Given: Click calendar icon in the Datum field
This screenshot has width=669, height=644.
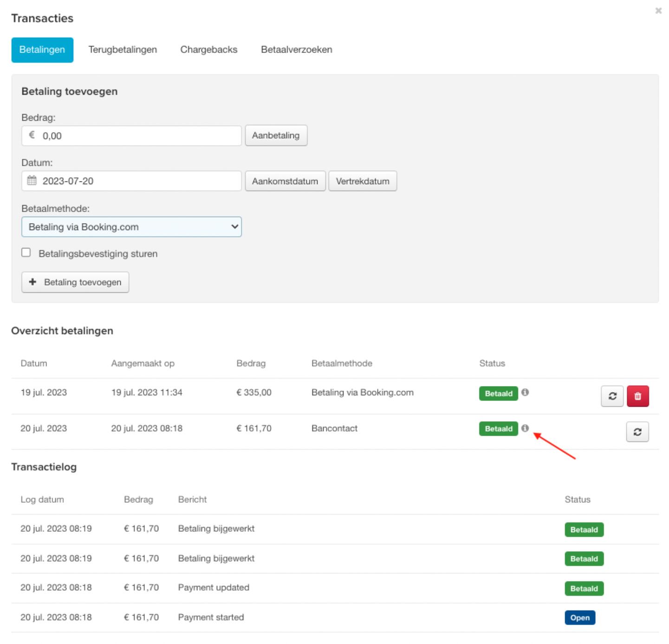Looking at the screenshot, I should point(32,180).
